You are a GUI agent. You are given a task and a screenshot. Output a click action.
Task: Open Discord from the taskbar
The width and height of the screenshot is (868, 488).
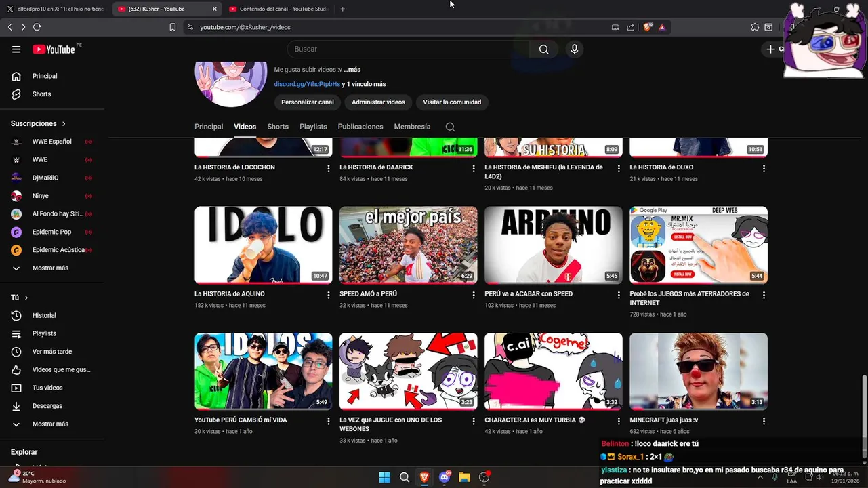(445, 477)
